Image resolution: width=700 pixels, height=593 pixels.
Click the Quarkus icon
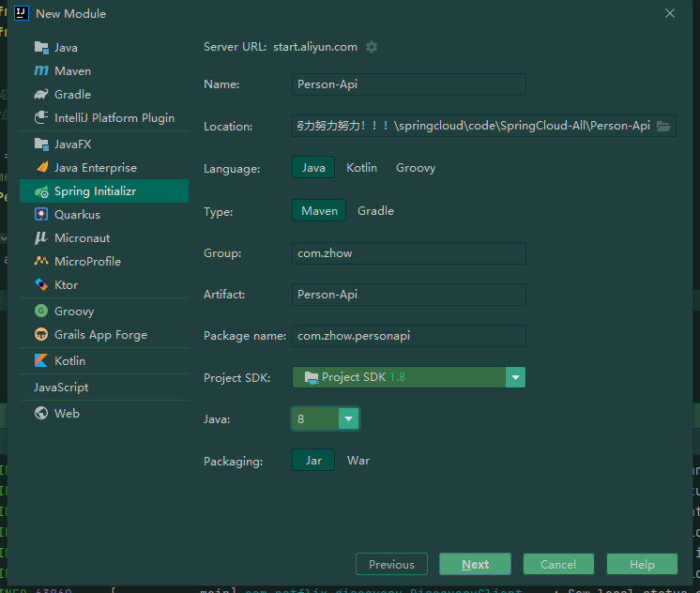(x=41, y=214)
